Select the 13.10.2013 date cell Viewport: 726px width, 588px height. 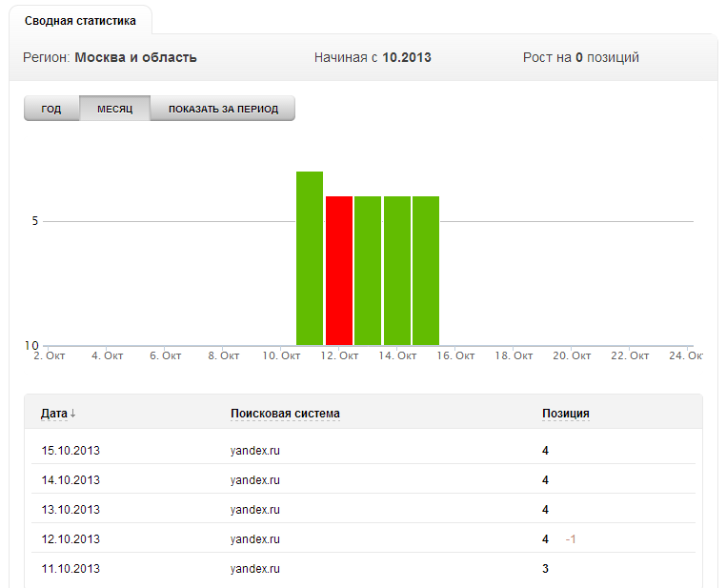coord(71,510)
